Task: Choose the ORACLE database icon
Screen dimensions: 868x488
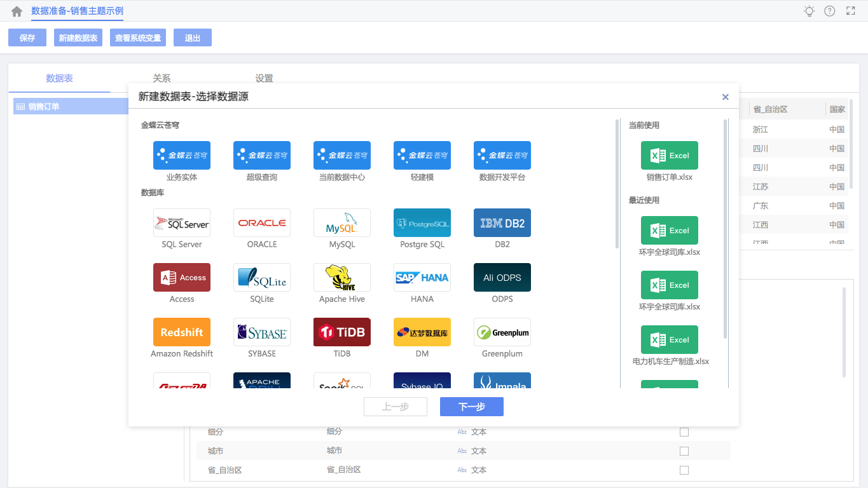Action: pos(262,223)
